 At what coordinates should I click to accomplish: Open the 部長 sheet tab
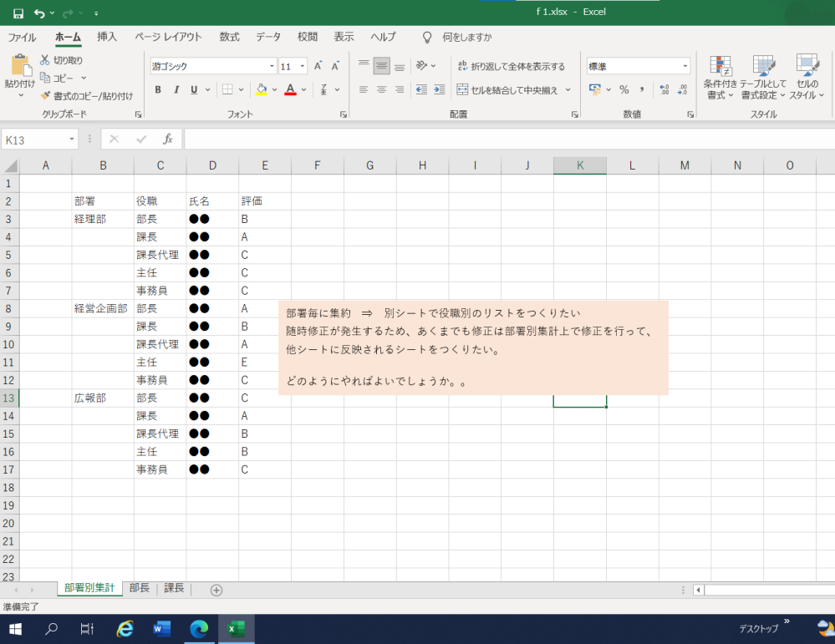point(140,588)
